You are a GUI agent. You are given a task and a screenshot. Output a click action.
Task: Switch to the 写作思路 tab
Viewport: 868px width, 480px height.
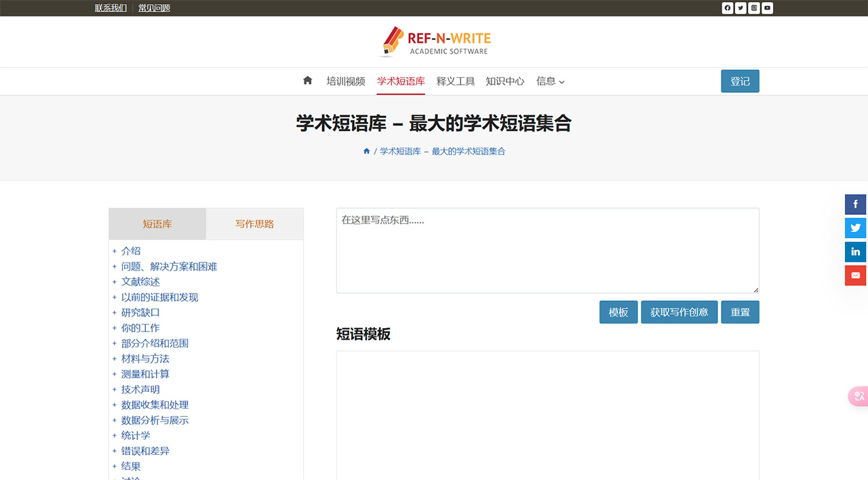(x=254, y=223)
